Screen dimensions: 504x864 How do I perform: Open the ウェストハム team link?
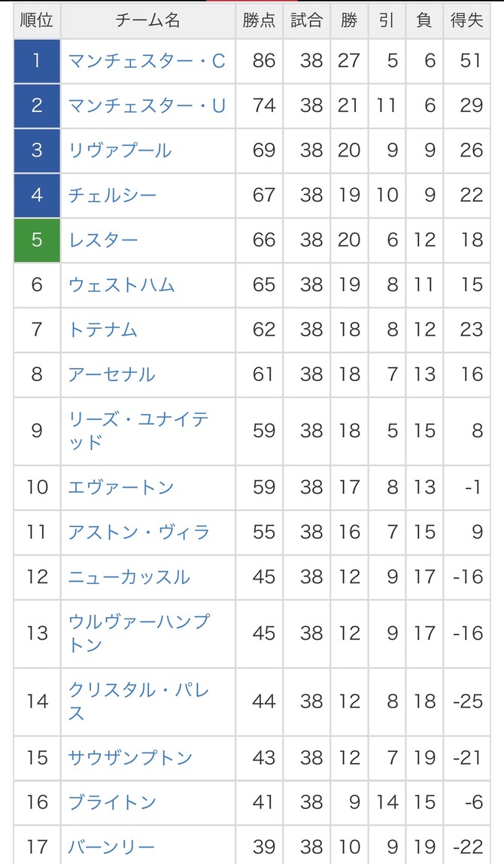(x=121, y=284)
